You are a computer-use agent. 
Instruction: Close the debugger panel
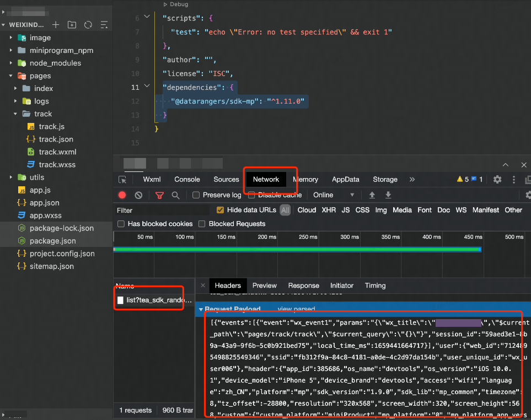coord(524,165)
